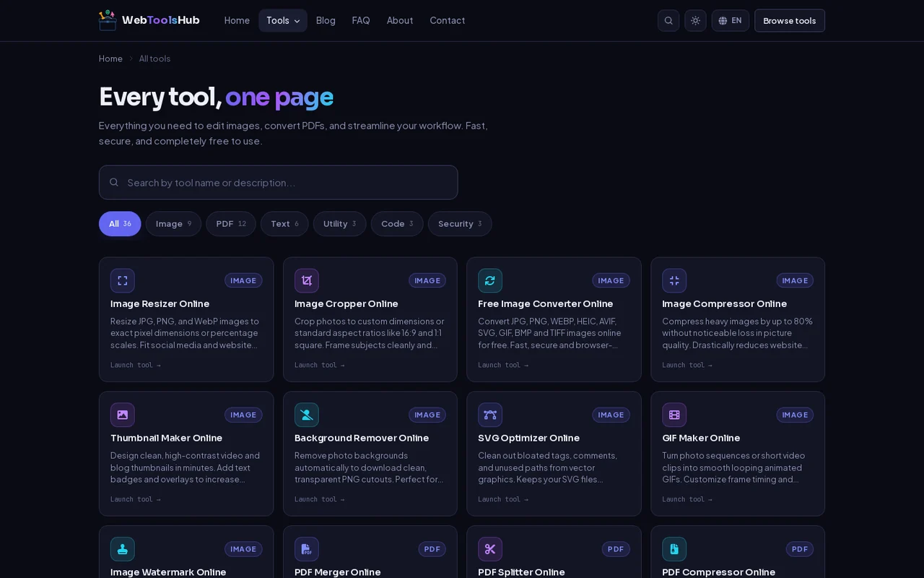Click the Free Image Converter refresh icon
The width and height of the screenshot is (924, 578).
point(490,280)
